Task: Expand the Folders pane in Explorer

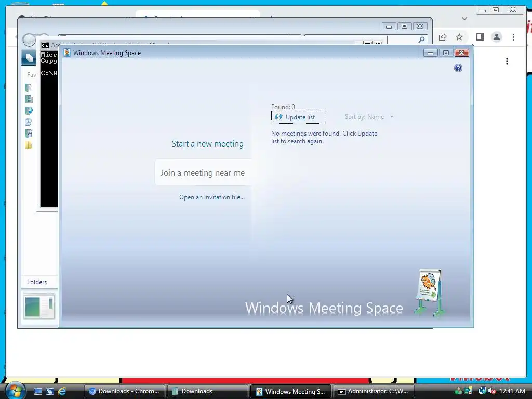Action: pyautogui.click(x=37, y=282)
